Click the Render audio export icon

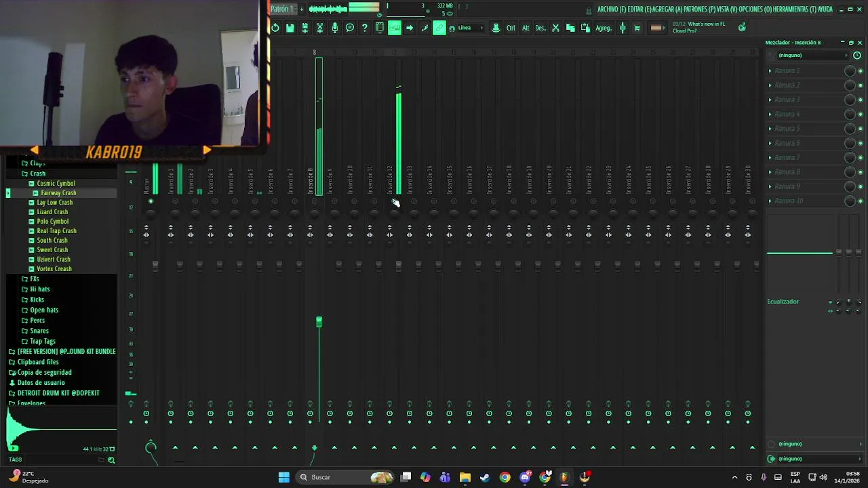[x=305, y=28]
